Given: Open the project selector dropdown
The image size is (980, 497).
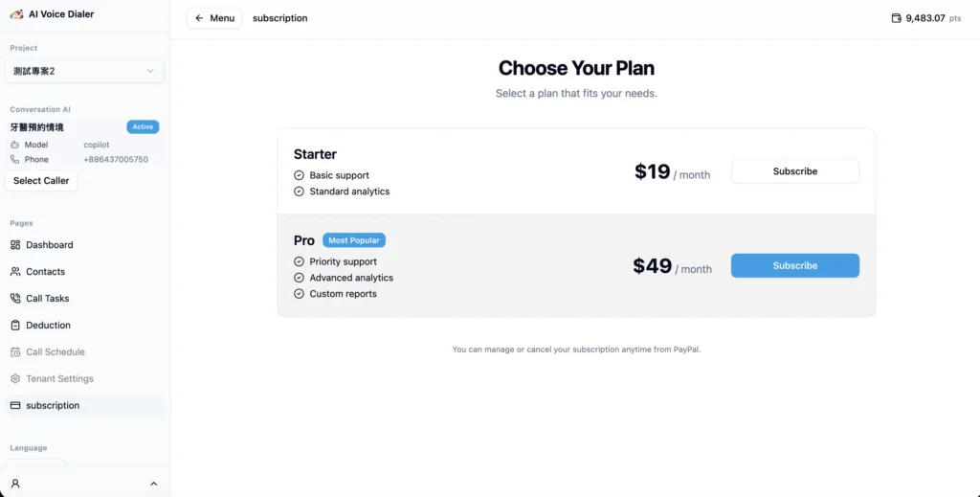Looking at the screenshot, I should [x=84, y=71].
